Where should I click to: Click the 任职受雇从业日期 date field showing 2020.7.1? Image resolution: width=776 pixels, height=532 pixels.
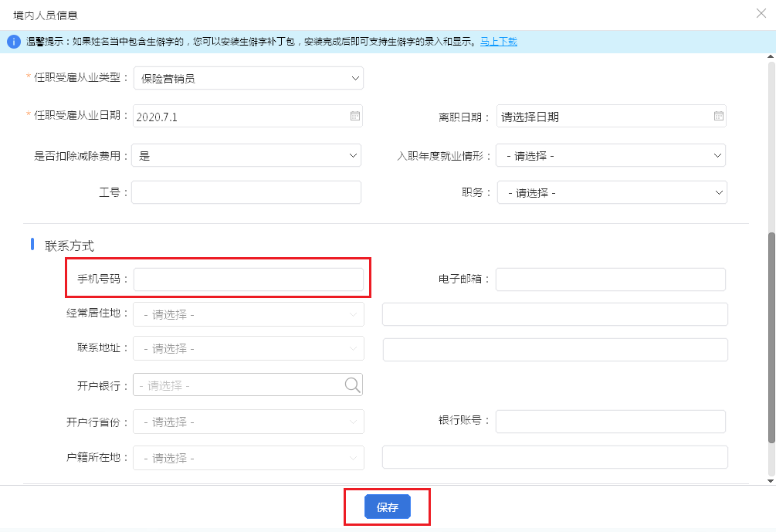(247, 116)
